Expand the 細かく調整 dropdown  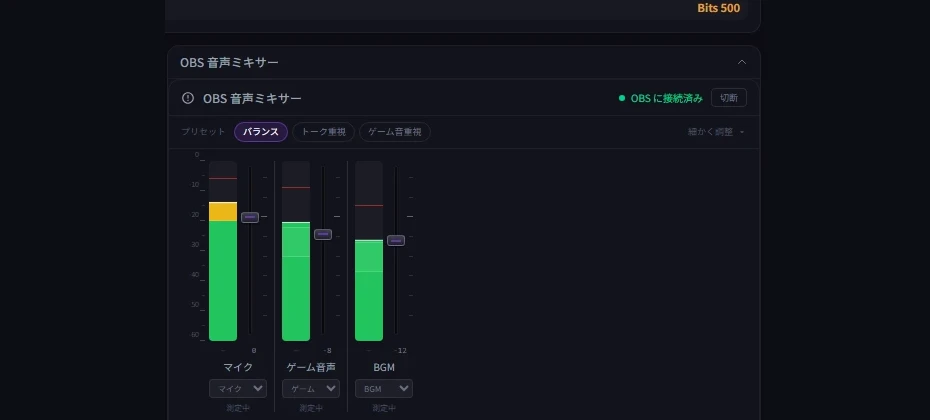pyautogui.click(x=716, y=132)
